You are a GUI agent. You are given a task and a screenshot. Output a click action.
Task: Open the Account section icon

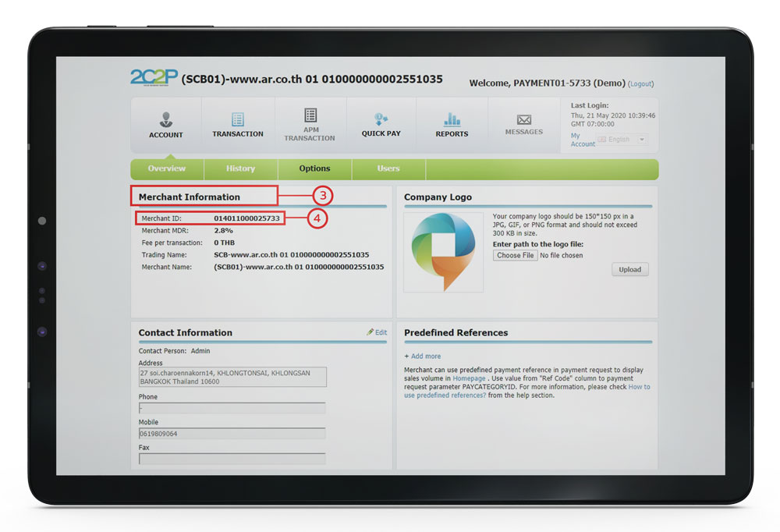(166, 119)
